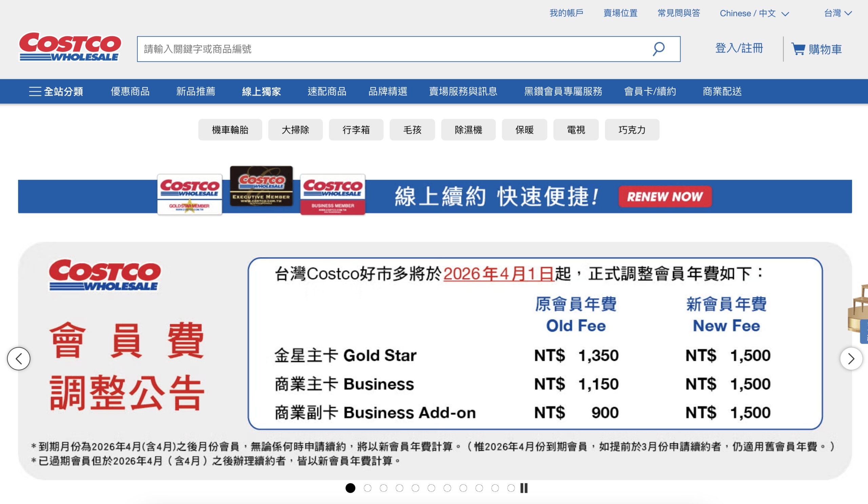Pause the carousel autoplay
Screen dimensions: 868x504
click(x=524, y=488)
